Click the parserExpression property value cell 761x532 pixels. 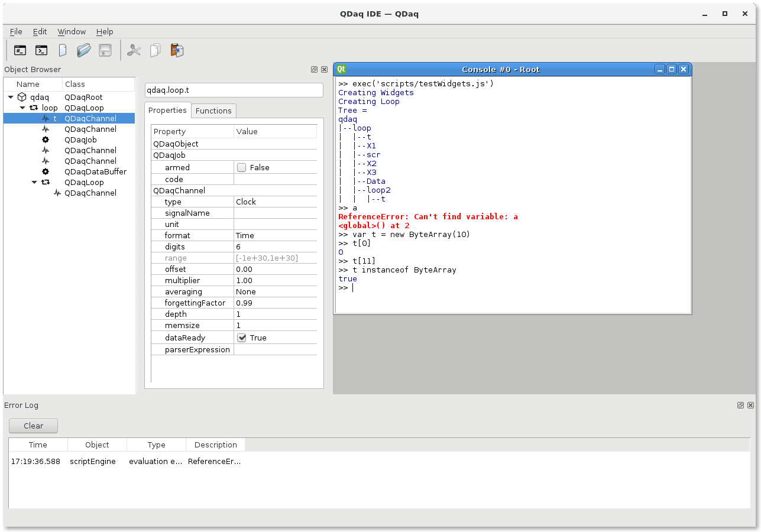point(276,349)
